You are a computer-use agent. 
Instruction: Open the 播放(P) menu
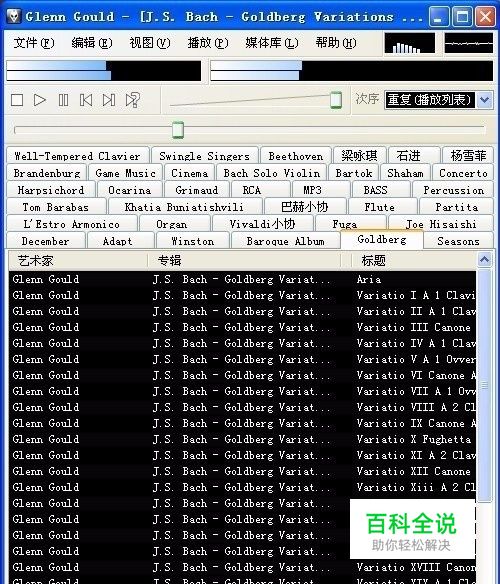pyautogui.click(x=208, y=43)
